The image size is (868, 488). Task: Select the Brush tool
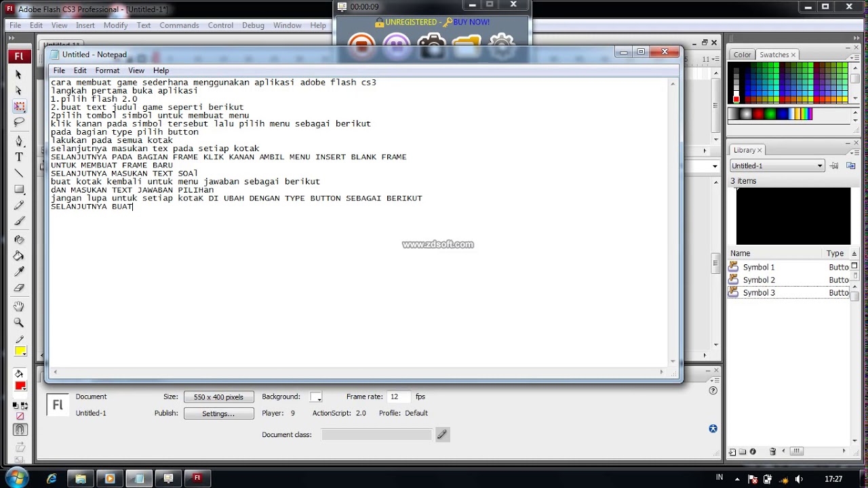tap(19, 222)
